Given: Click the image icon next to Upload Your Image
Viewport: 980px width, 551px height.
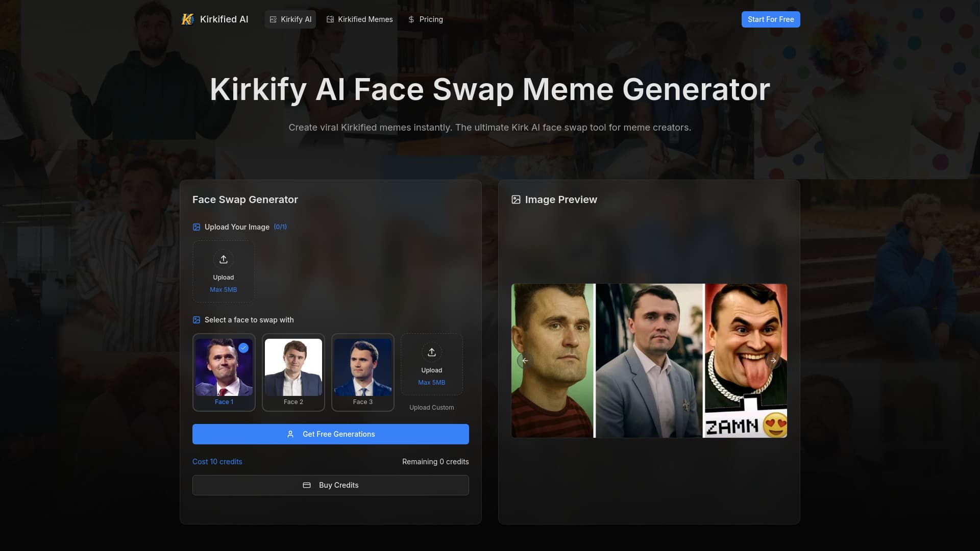Looking at the screenshot, I should click(196, 227).
